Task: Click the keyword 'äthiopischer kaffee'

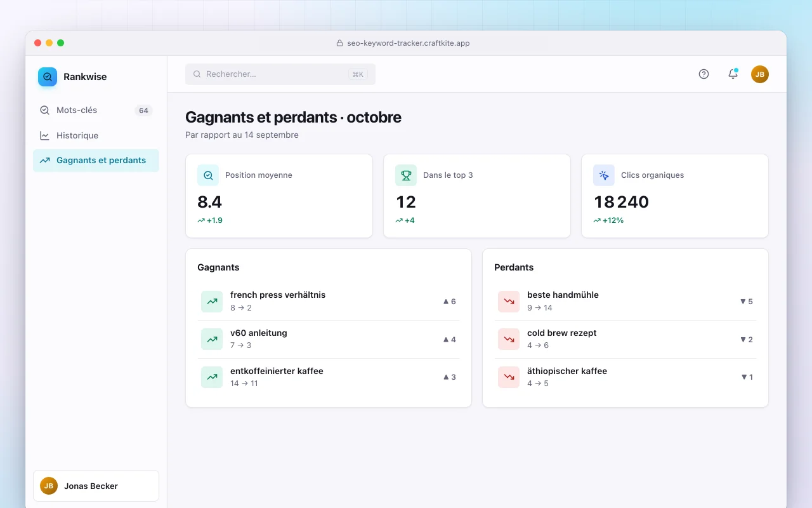Action: tap(567, 371)
